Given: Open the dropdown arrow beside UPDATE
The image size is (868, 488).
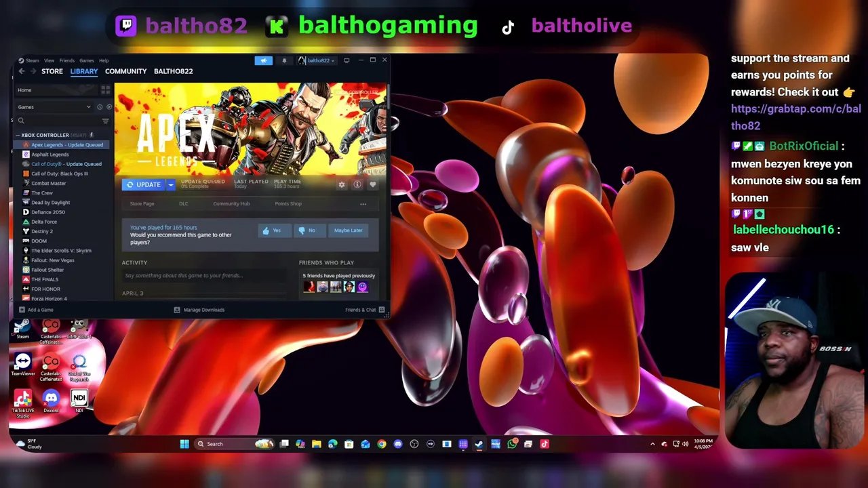Looking at the screenshot, I should (x=171, y=184).
